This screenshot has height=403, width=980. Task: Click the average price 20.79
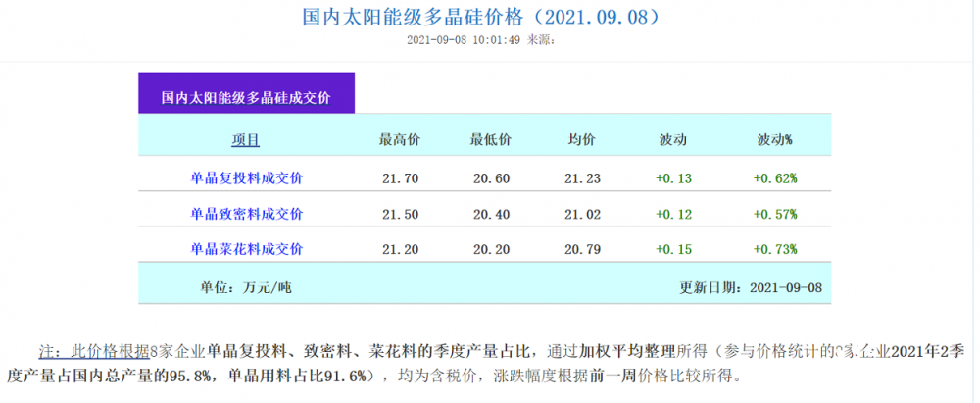pyautogui.click(x=582, y=249)
